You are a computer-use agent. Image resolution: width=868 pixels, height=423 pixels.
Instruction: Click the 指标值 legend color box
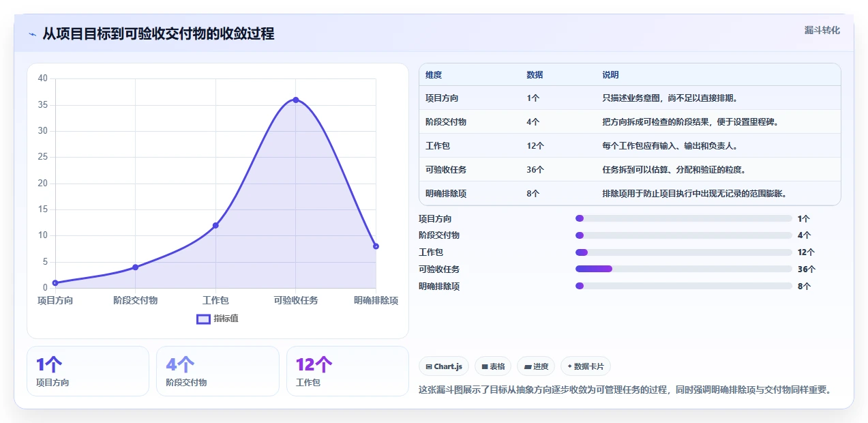point(203,319)
